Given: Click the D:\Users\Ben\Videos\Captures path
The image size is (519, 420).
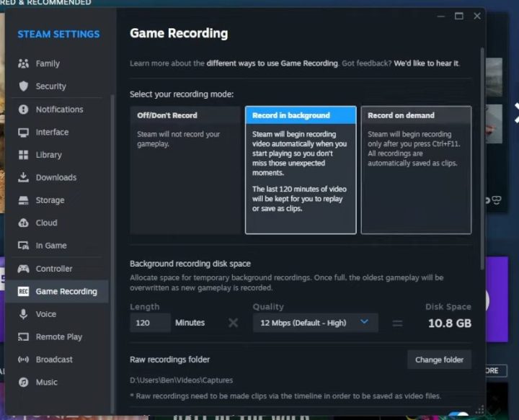Looking at the screenshot, I should pos(182,380).
